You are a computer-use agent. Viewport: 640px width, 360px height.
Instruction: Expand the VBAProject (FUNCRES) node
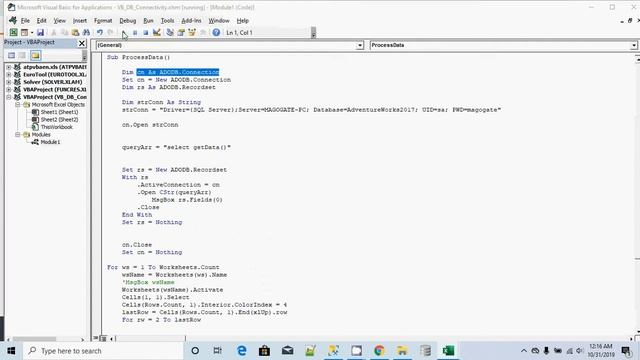(9, 89)
